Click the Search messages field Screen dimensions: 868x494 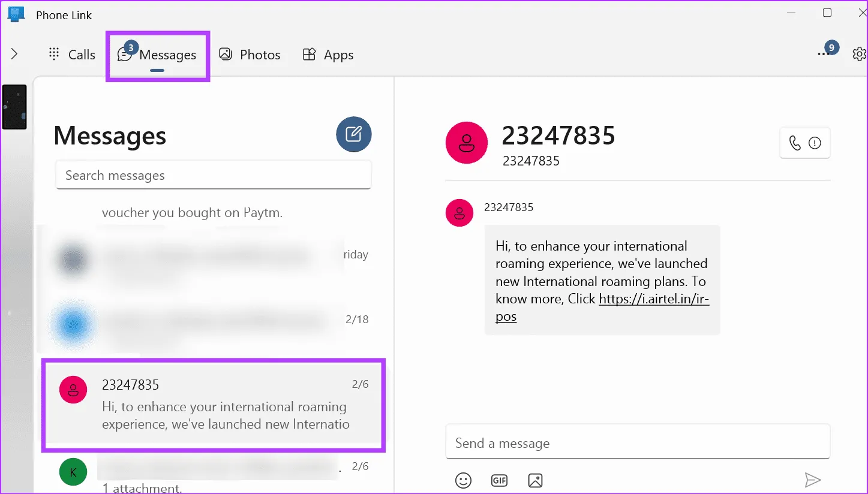(213, 175)
